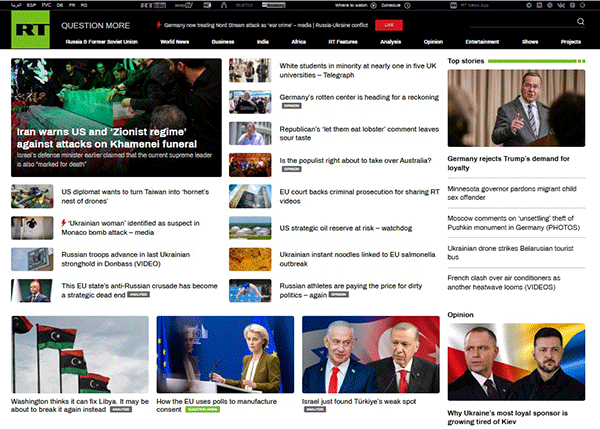The height and width of the screenshot is (429, 600).
Task: Open the Nord Stream breaking news ticker
Action: pos(266,25)
